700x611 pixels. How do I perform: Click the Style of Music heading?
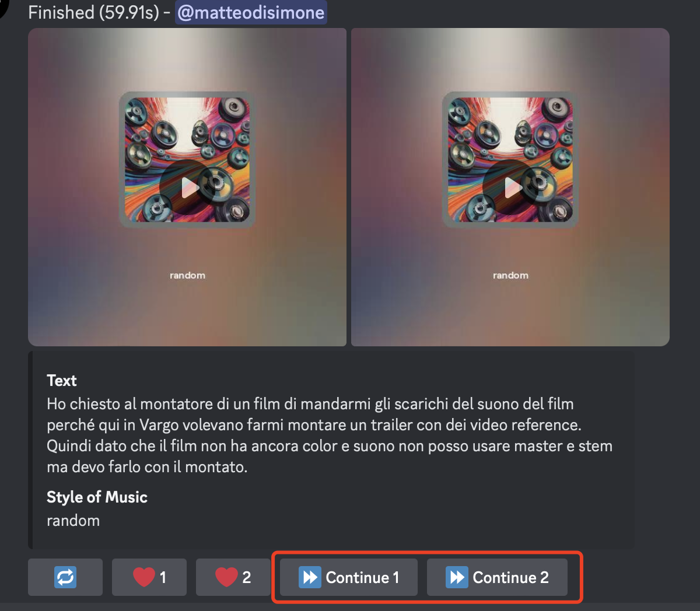97,497
